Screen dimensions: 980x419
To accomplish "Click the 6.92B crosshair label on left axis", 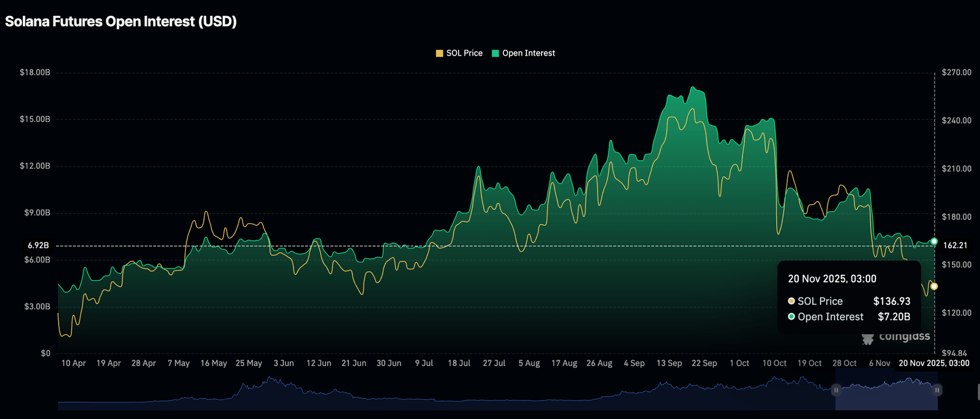I will click(x=38, y=246).
